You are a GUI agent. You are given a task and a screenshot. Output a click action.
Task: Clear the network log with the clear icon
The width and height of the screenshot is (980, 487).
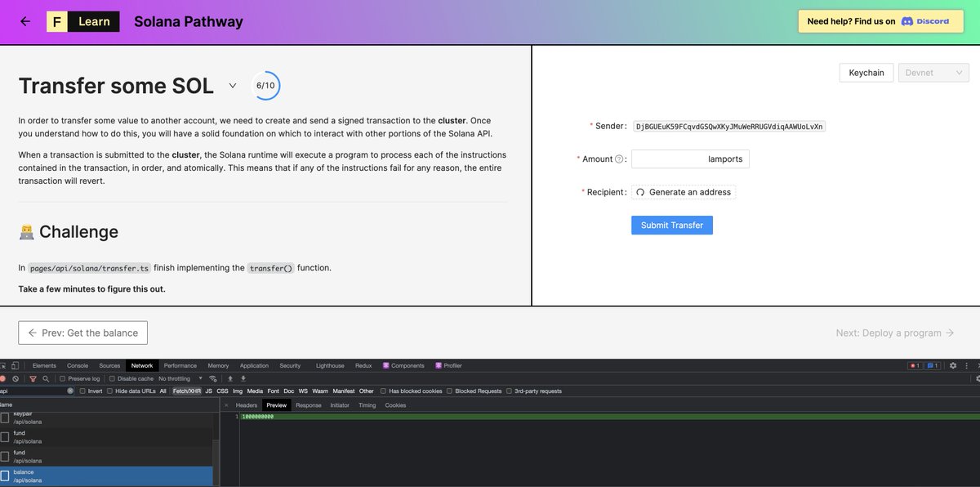(16, 379)
